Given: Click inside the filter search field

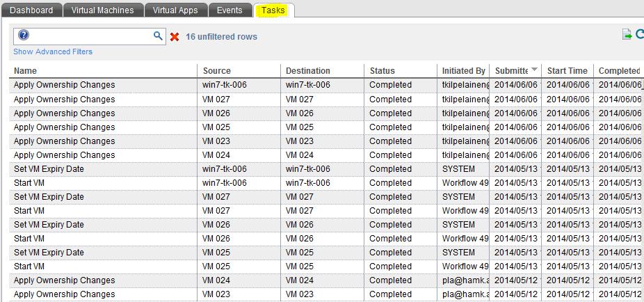Looking at the screenshot, I should (x=90, y=36).
